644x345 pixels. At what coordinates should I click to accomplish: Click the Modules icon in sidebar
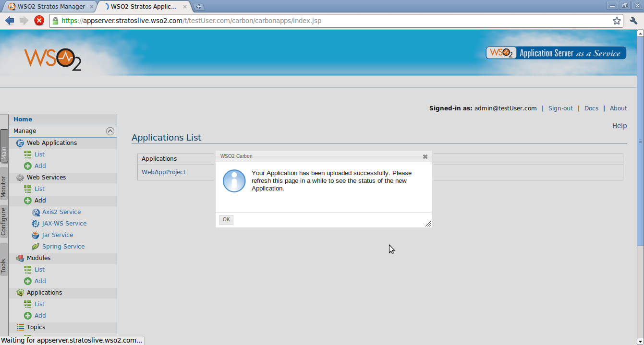(x=20, y=258)
